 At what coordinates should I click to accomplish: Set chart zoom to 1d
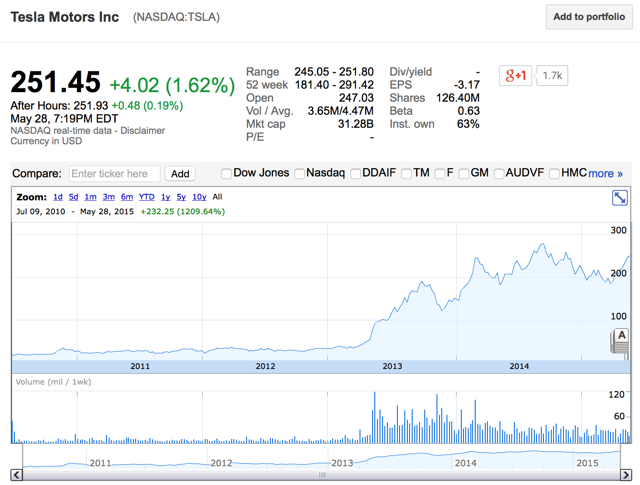58,197
